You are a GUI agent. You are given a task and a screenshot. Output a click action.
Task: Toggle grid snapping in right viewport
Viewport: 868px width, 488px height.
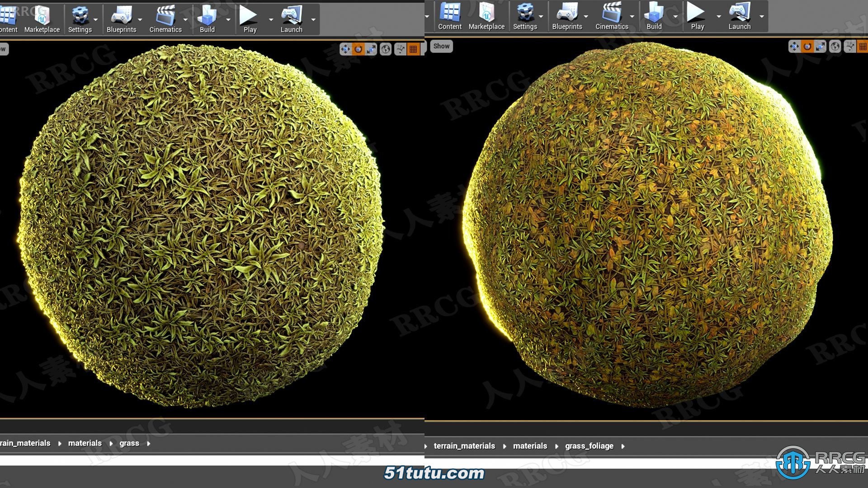(x=863, y=46)
